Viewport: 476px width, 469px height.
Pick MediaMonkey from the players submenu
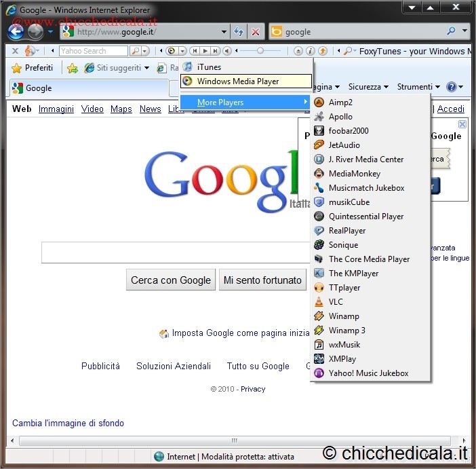tap(355, 174)
